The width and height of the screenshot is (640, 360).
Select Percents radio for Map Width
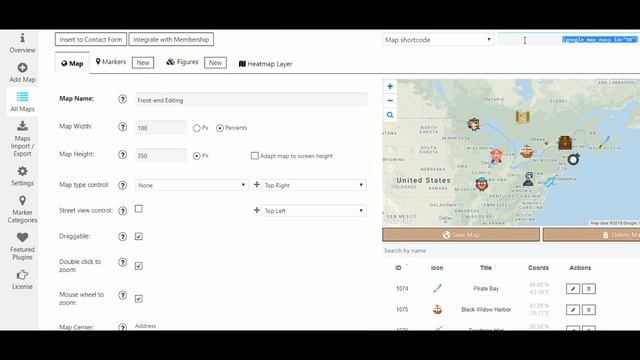(220, 128)
